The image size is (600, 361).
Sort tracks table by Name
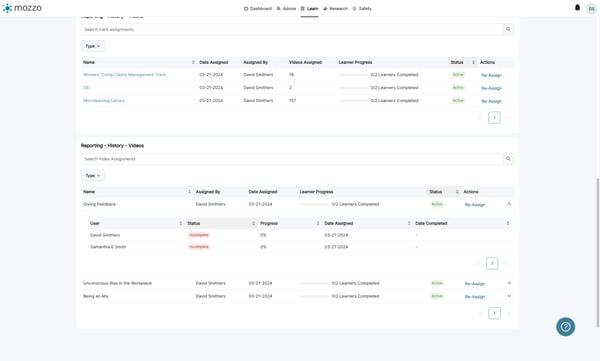click(193, 62)
